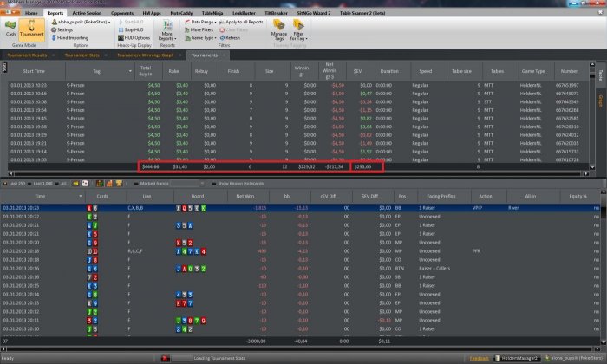Click Hand Importing in the ribbon
The height and width of the screenshot is (364, 607).
pyautogui.click(x=73, y=38)
